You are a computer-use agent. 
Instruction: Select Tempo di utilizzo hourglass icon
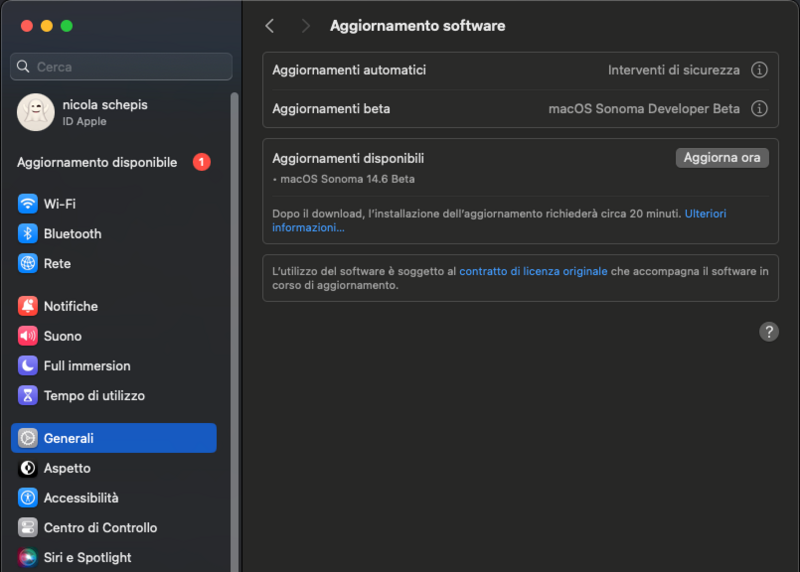28,396
